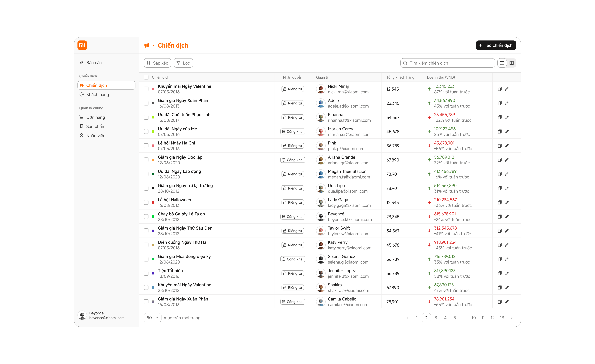595x364 pixels.
Task: Click the copy icon for Camila Cabello row
Action: click(500, 302)
